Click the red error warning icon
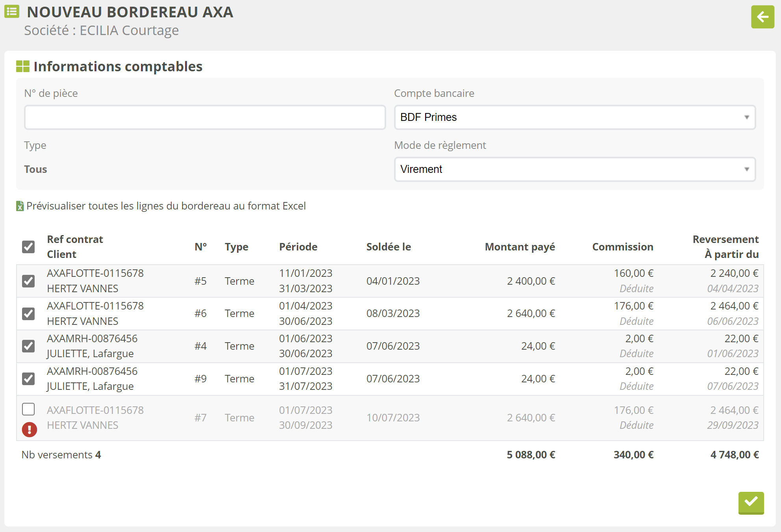Viewport: 781px width, 532px height. pos(30,429)
